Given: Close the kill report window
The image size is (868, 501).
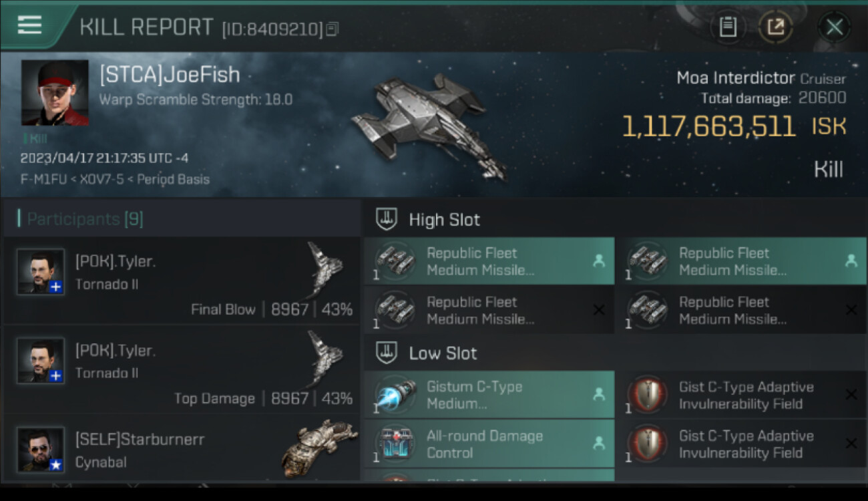Looking at the screenshot, I should 834,27.
